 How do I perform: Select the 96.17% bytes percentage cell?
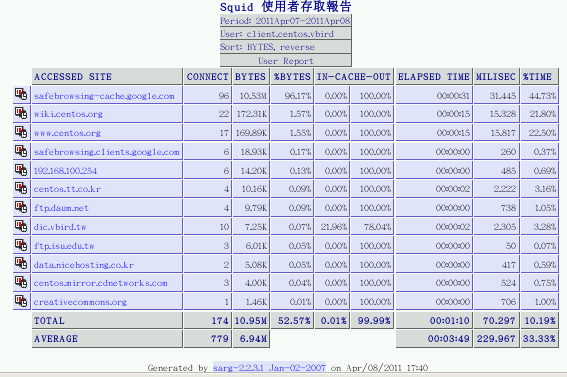(x=292, y=96)
